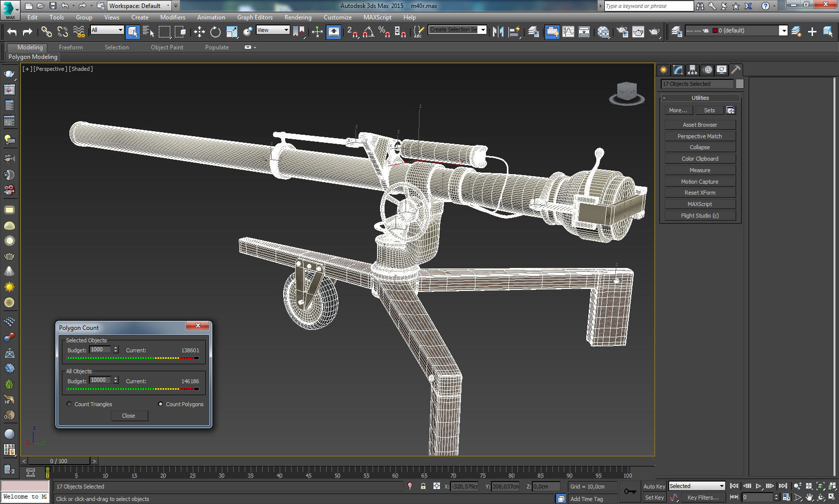Image resolution: width=839 pixels, height=504 pixels.
Task: Click the Perspective Match utility button
Action: tap(700, 136)
